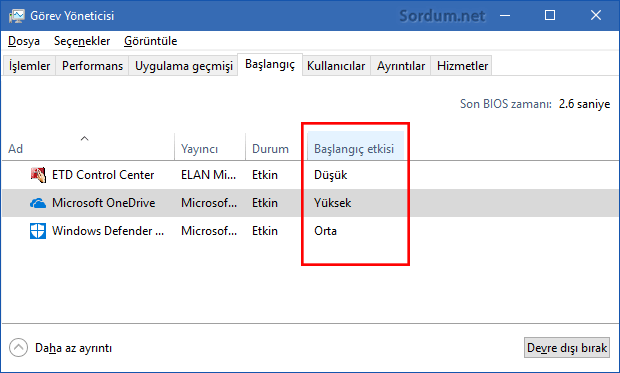Select the Microsoft OneDrive cloud icon
The width and height of the screenshot is (620, 373).
coord(38,203)
